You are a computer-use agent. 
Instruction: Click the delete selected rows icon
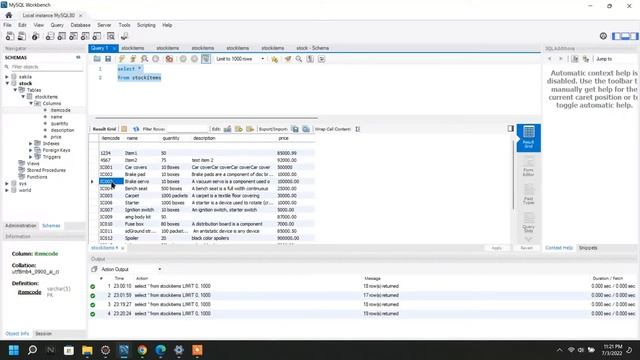(x=250, y=129)
